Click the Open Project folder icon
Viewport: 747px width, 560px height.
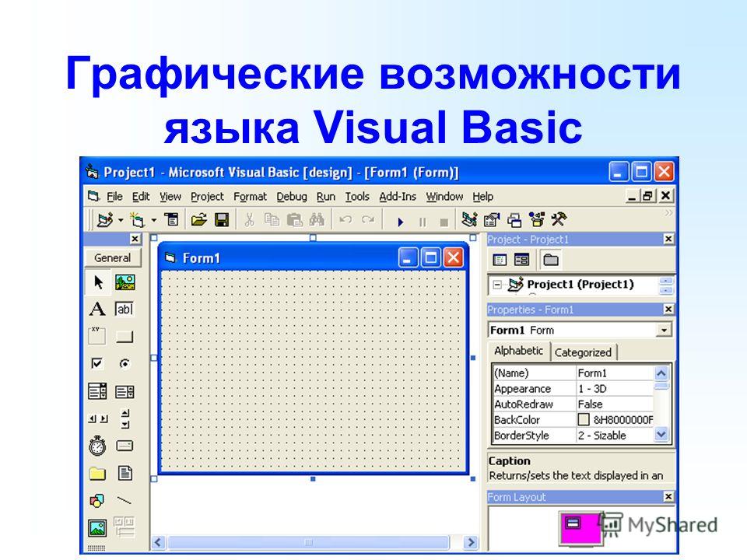(x=199, y=219)
